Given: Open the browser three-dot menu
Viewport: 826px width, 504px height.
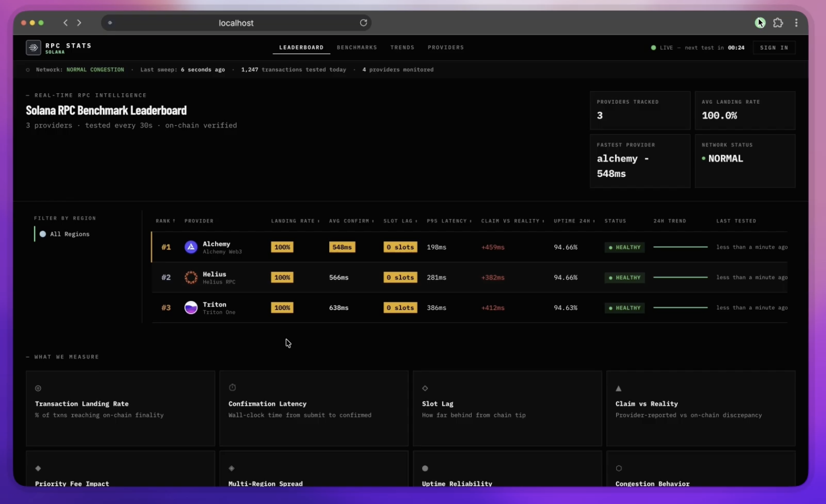Looking at the screenshot, I should [796, 23].
